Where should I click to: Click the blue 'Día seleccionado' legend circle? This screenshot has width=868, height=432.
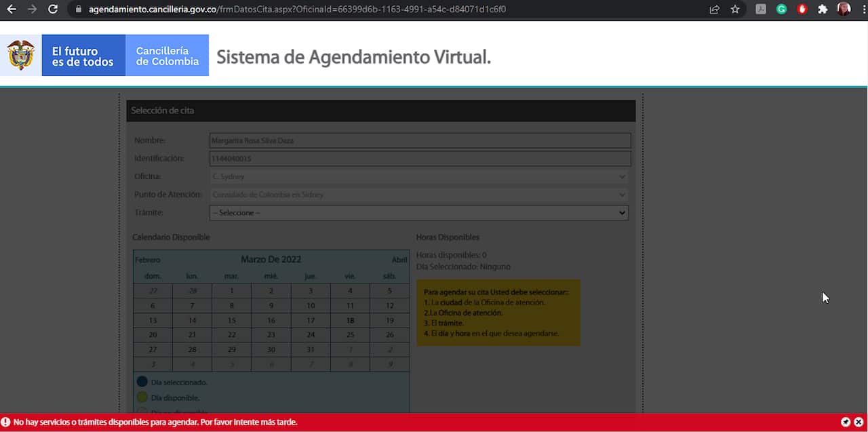click(x=142, y=381)
